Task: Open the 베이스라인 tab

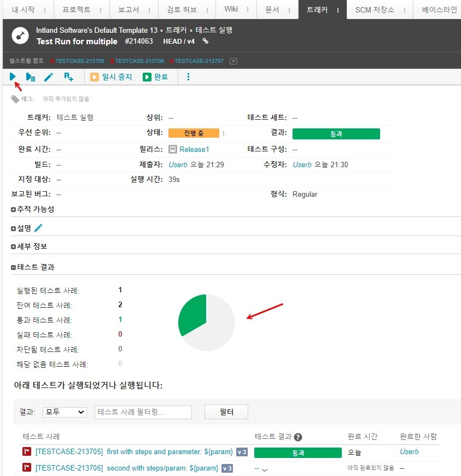Action: click(x=439, y=10)
